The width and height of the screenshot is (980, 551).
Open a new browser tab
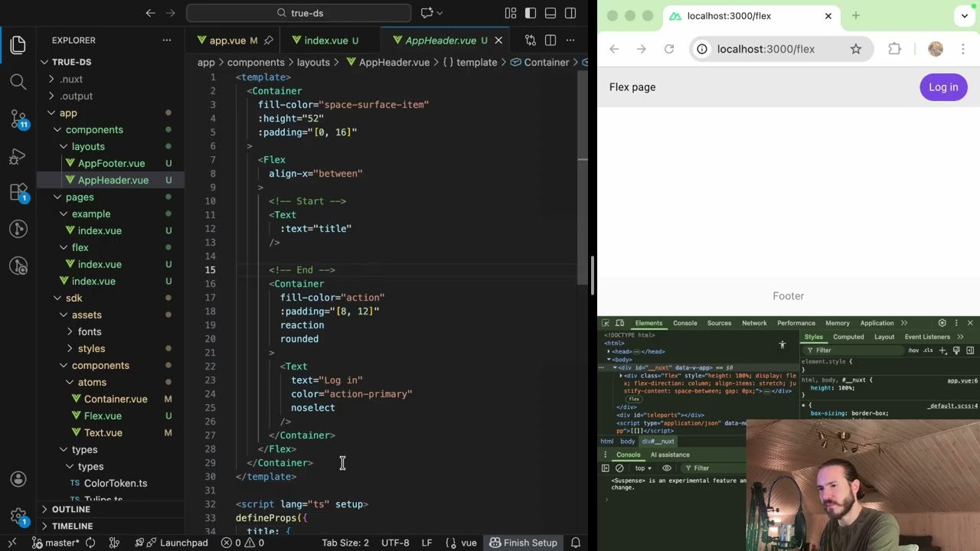(x=856, y=16)
